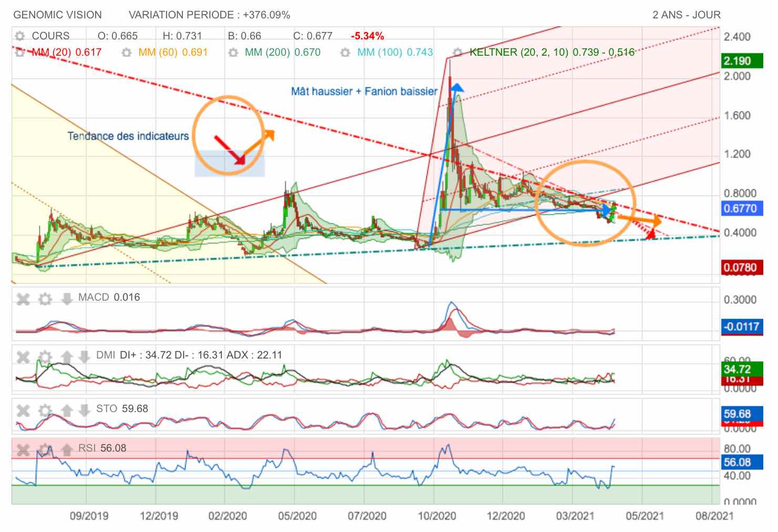Open MACD indicator settings gear
Image resolution: width=778 pixels, height=532 pixels.
[x=46, y=299]
